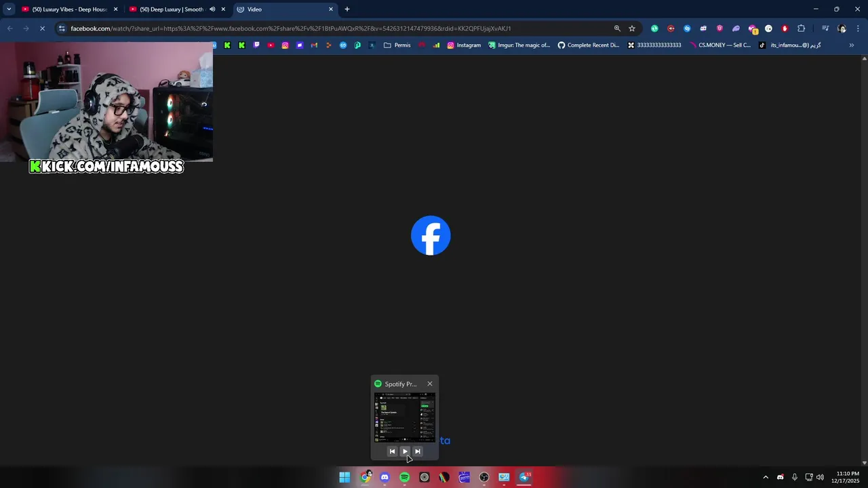
Task: Open the Permis bookmarks folder
Action: (x=397, y=45)
